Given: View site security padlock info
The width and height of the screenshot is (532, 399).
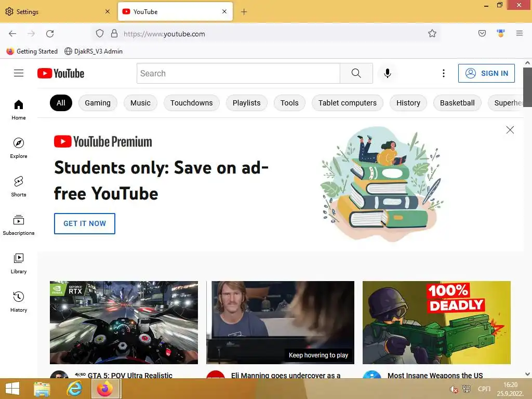Looking at the screenshot, I should pyautogui.click(x=114, y=33).
